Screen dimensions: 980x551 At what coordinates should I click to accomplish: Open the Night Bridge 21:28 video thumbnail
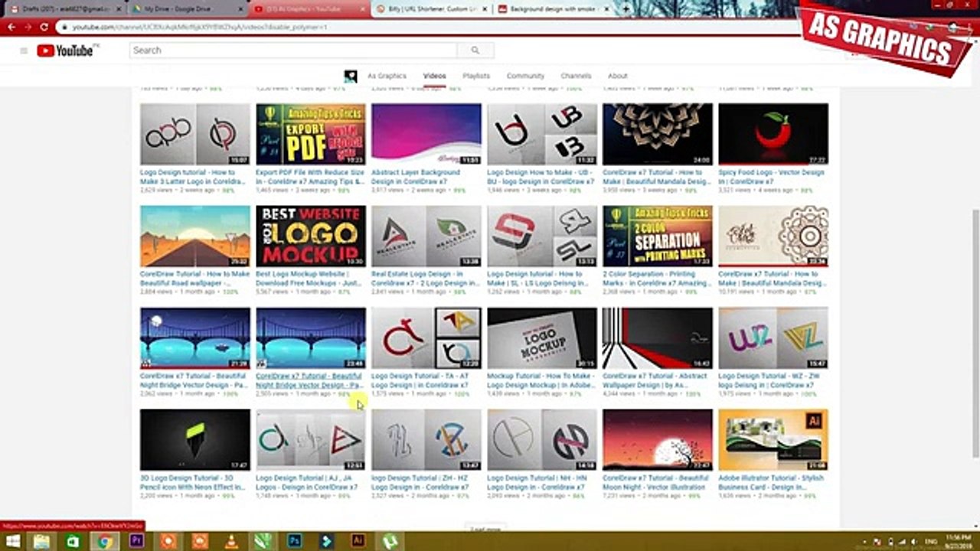click(195, 338)
